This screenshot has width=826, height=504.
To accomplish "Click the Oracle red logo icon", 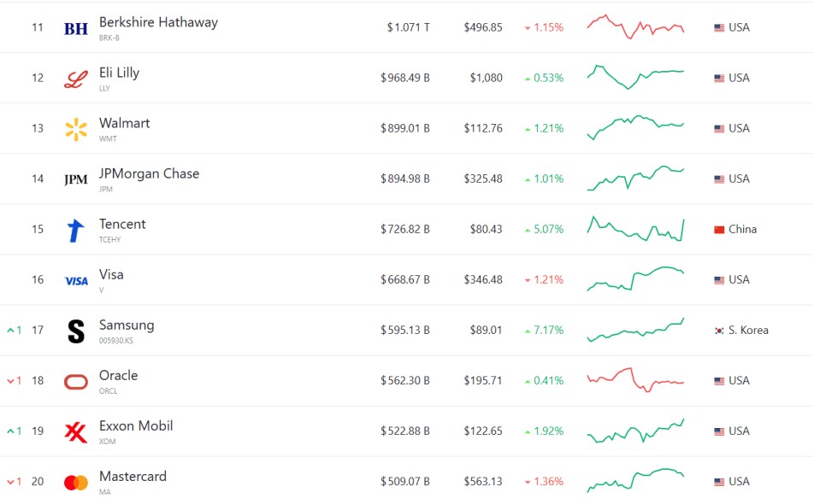I will tap(76, 381).
